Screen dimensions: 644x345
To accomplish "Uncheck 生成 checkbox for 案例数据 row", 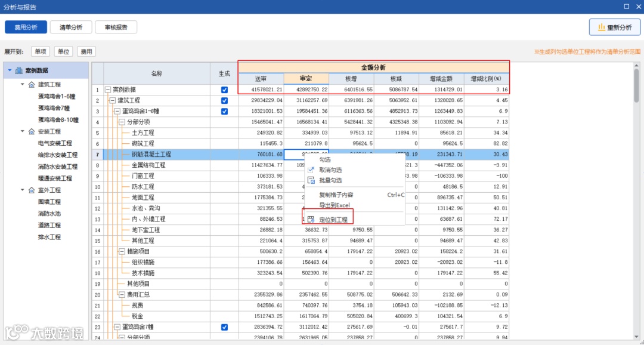I will coord(224,90).
